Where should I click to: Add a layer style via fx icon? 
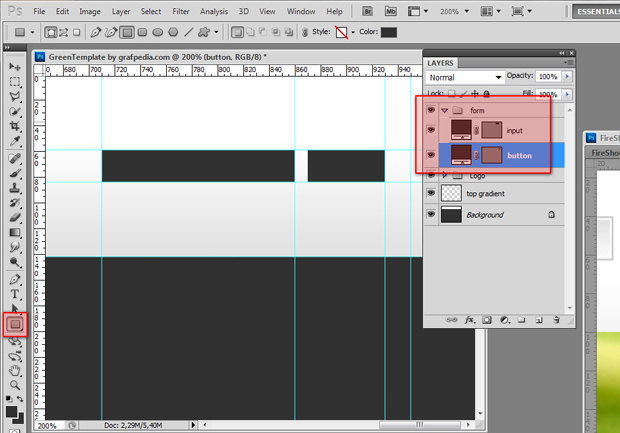469,320
